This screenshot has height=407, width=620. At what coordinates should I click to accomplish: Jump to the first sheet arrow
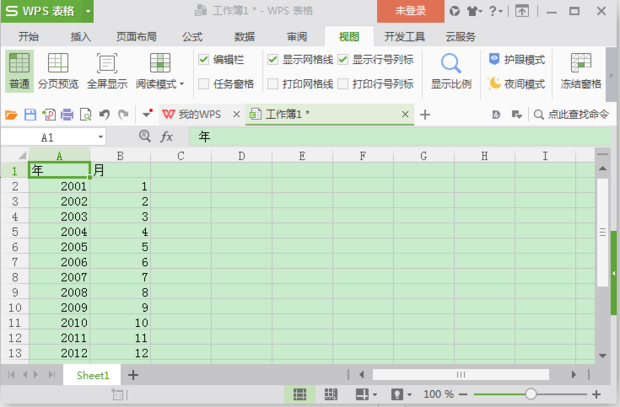pyautogui.click(x=11, y=375)
